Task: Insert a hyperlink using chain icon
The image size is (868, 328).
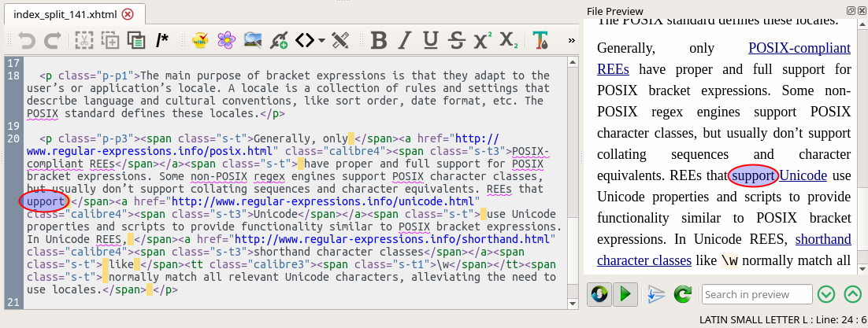Action: (x=279, y=40)
